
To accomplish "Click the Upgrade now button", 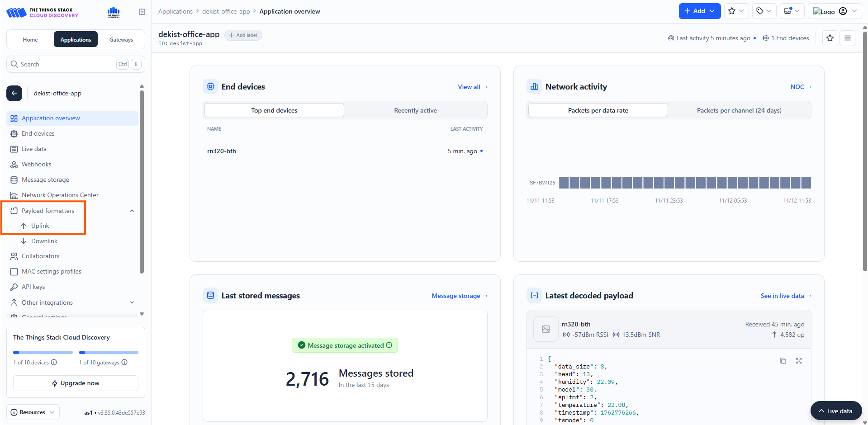I will pyautogui.click(x=76, y=383).
